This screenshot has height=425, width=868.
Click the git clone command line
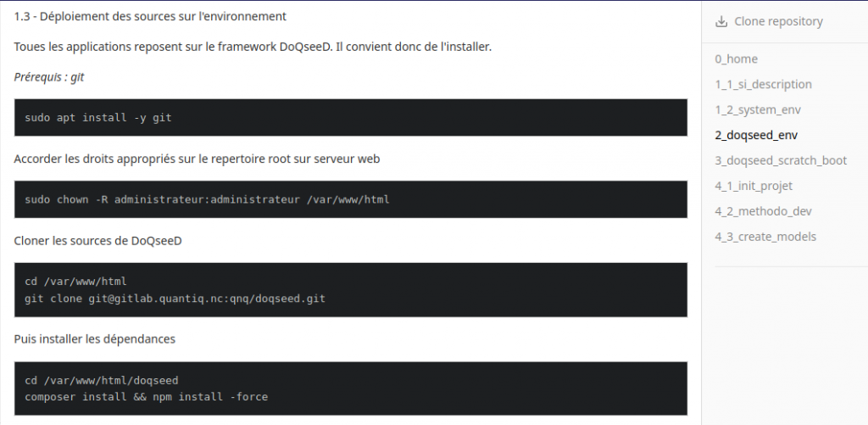(175, 299)
